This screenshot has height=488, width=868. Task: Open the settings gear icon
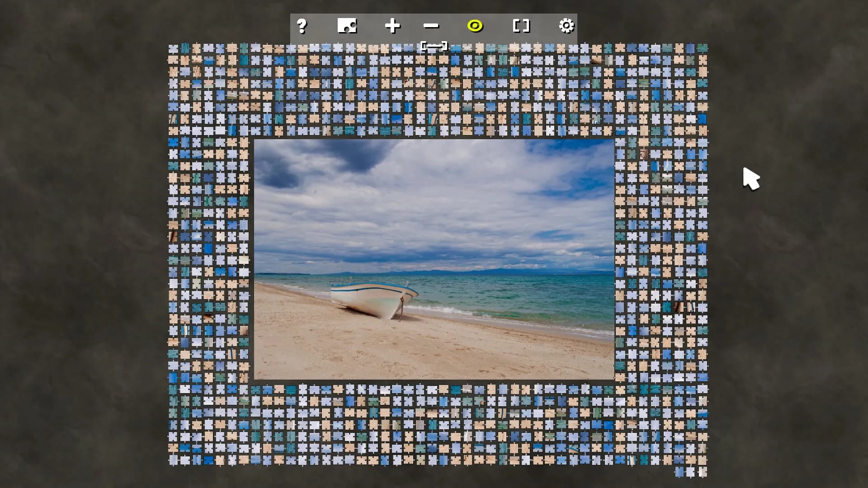(x=566, y=26)
